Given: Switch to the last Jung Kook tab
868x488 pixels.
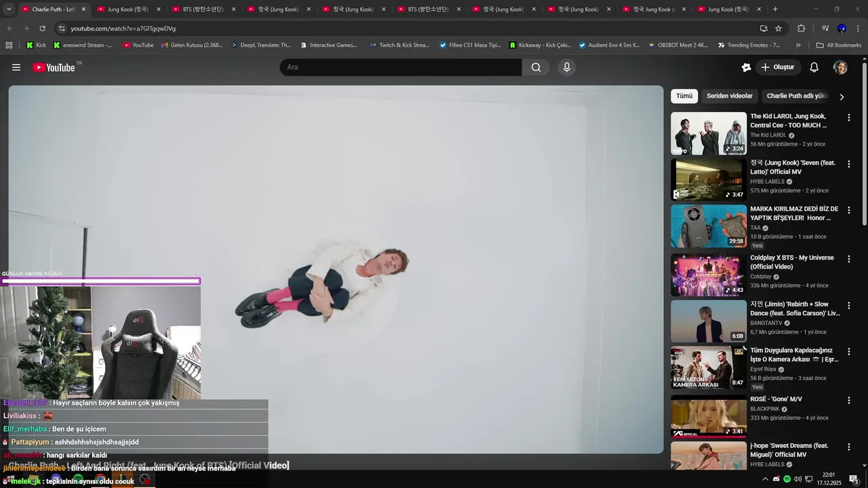Looking at the screenshot, I should point(728,9).
